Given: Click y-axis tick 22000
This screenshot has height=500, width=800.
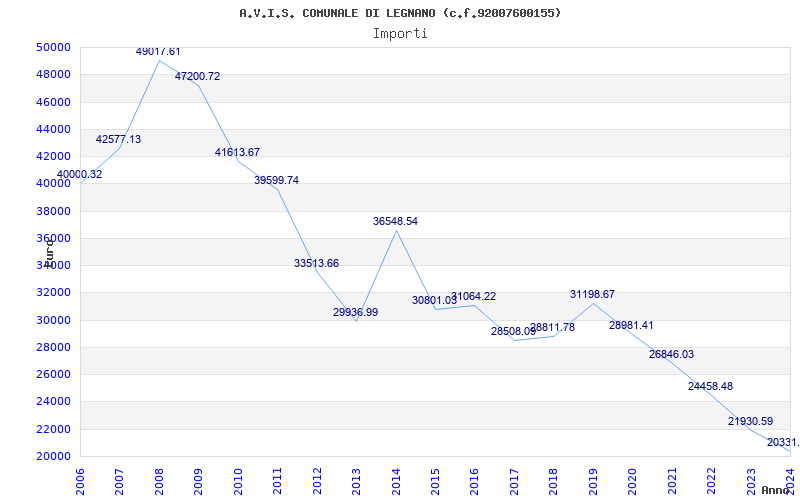Looking at the screenshot, I should pyautogui.click(x=53, y=429).
